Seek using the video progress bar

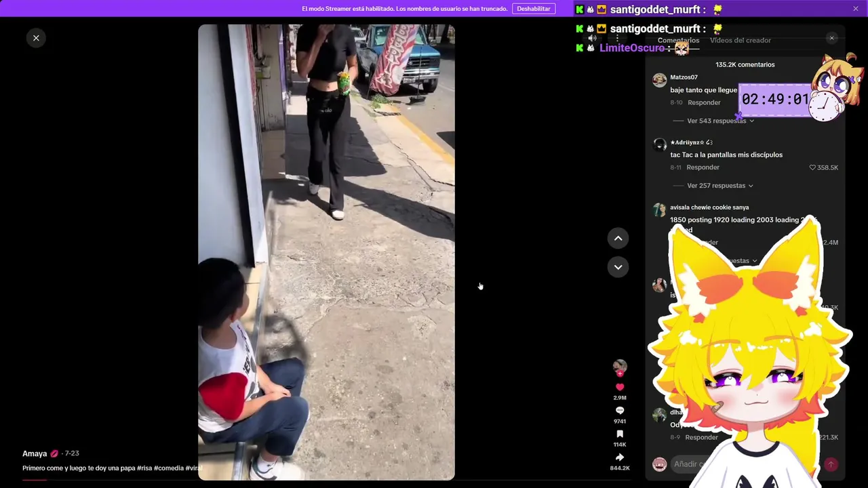326,480
